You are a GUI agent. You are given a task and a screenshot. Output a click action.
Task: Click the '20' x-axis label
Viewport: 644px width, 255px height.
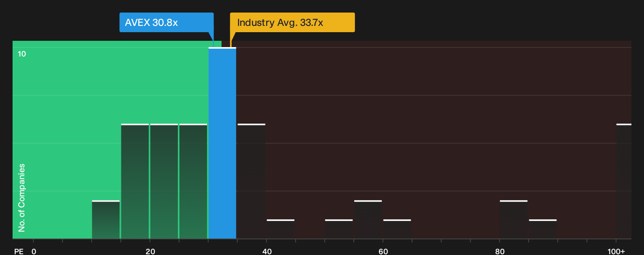(150, 251)
